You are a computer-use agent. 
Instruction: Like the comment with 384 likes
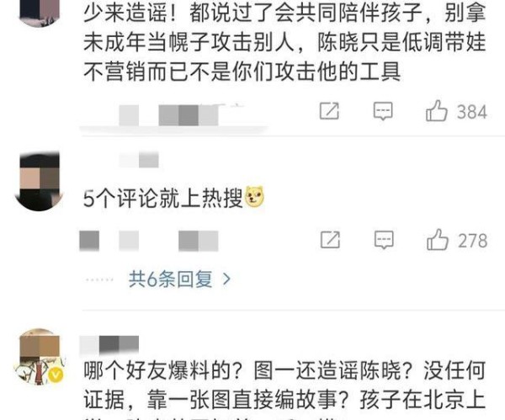point(436,111)
